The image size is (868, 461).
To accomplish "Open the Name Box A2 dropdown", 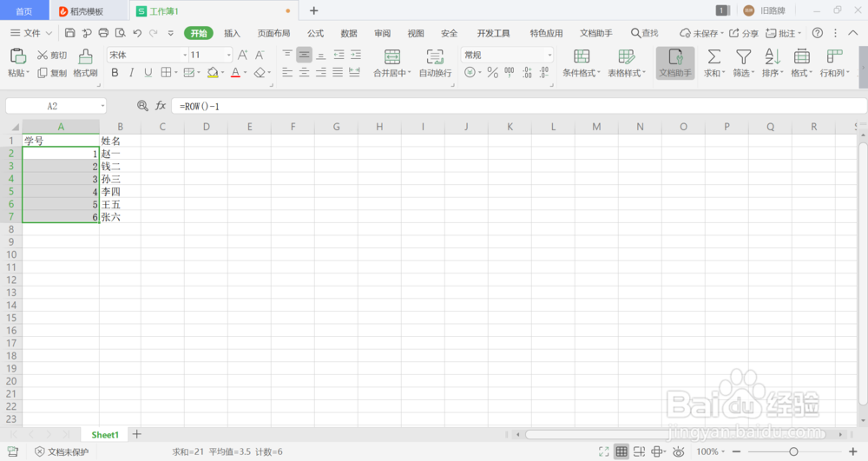I will 102,106.
